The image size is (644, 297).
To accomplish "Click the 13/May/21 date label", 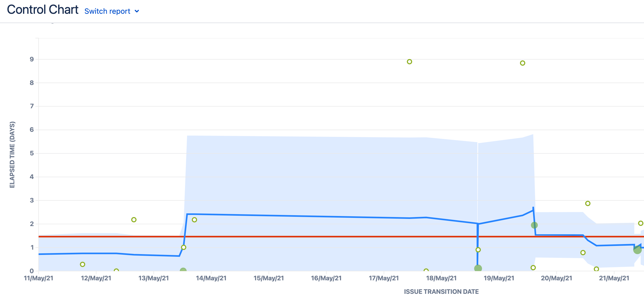I will [154, 278].
